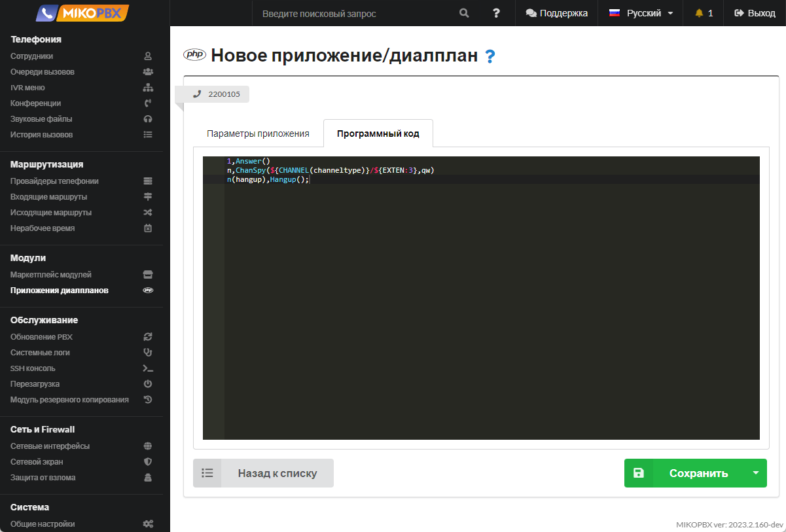Image resolution: width=786 pixels, height=532 pixels.
Task: Click the list icon on back button
Action: pyautogui.click(x=207, y=473)
